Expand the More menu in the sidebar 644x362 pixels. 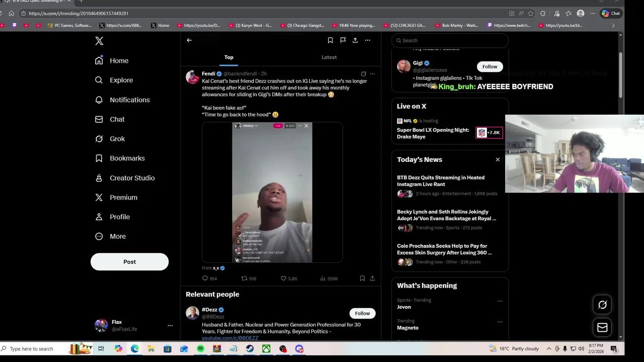111,236
